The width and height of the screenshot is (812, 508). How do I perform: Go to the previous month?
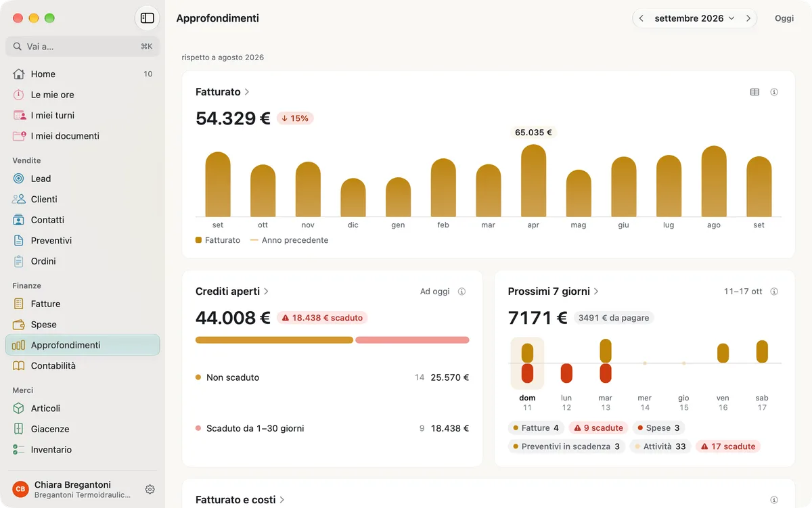pyautogui.click(x=641, y=18)
